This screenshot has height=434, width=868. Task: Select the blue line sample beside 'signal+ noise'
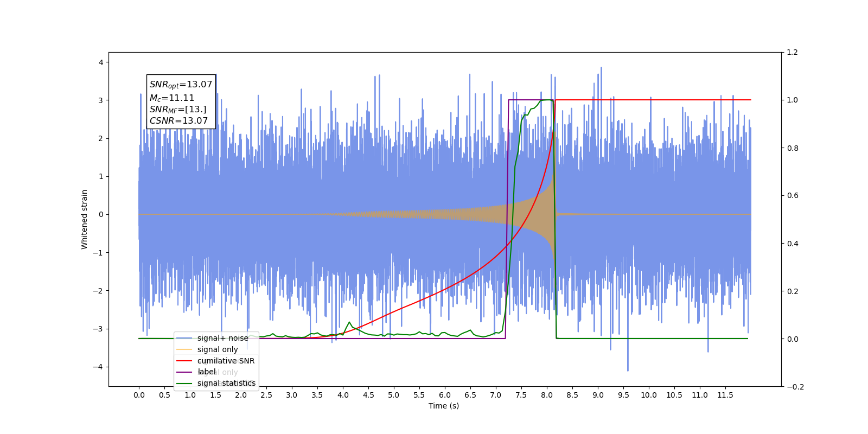click(184, 338)
